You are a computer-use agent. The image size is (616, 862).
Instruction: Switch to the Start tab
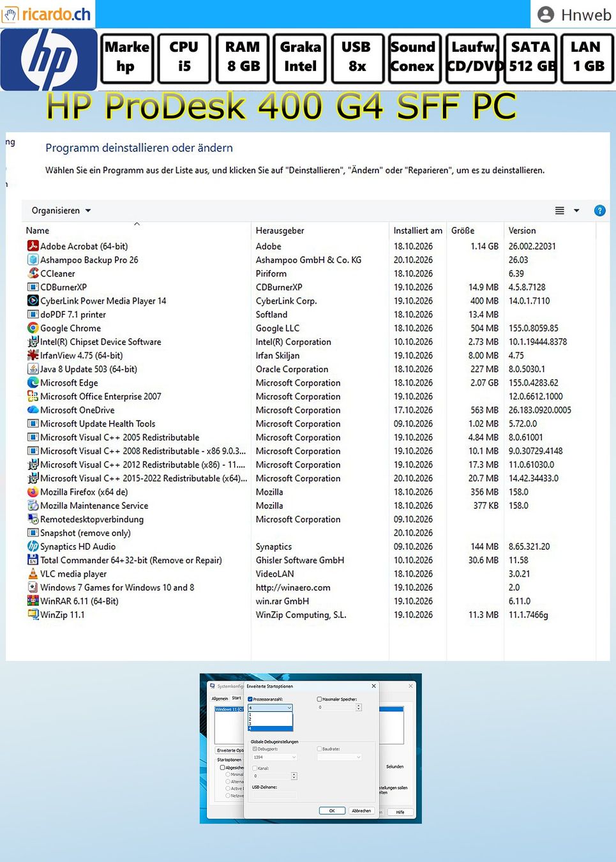pyautogui.click(x=236, y=698)
